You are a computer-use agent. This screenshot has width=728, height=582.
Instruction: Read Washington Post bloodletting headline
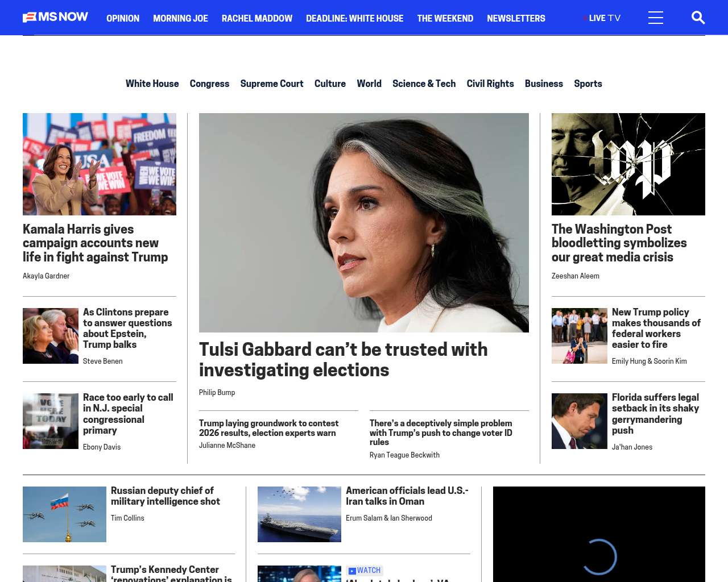[619, 243]
